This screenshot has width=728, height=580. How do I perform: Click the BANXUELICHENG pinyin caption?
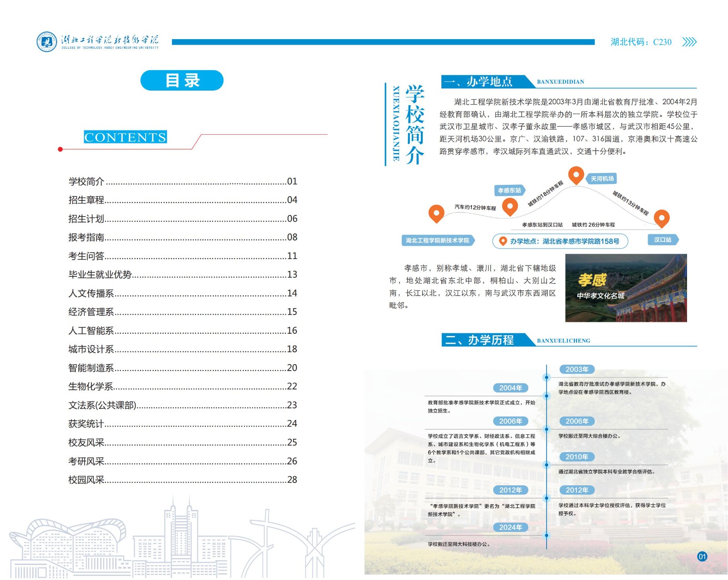click(x=563, y=341)
